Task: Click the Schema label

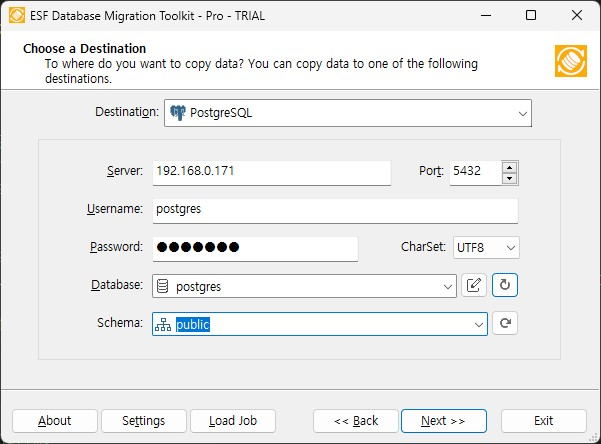Action: (120, 323)
